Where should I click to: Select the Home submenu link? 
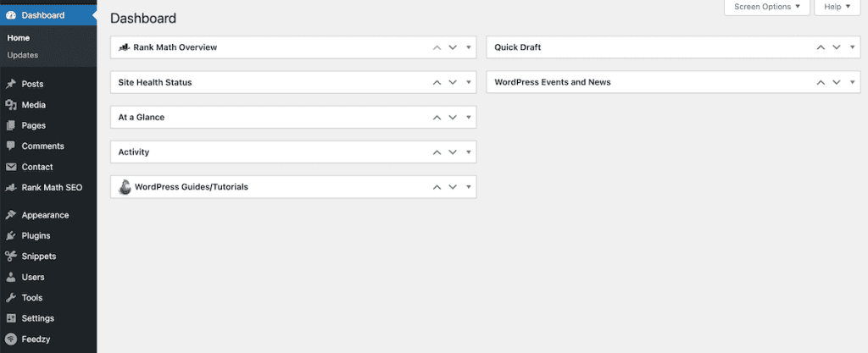tap(19, 38)
